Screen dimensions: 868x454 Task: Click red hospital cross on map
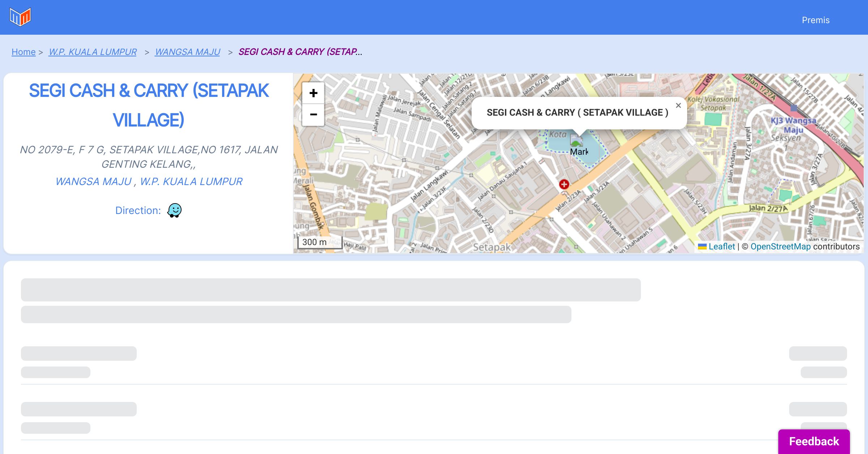pos(564,184)
